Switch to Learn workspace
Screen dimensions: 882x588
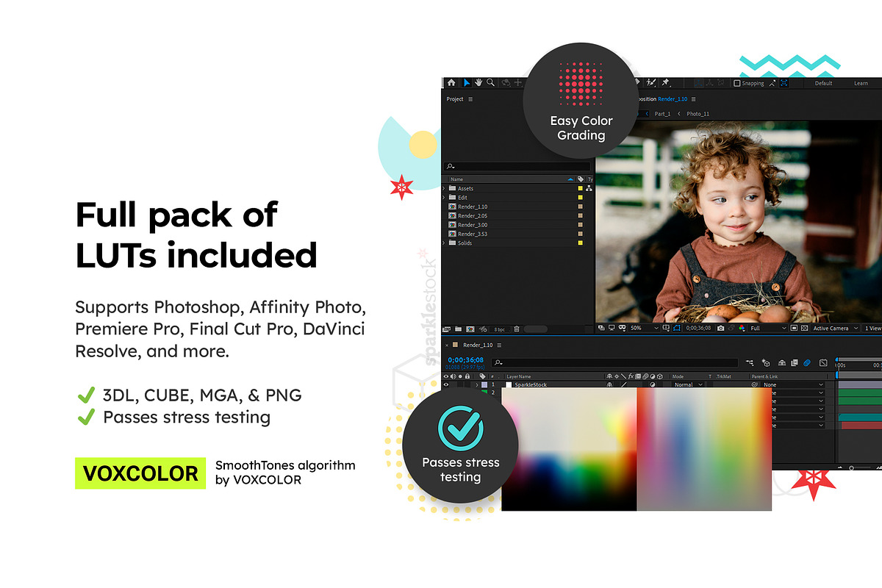[x=861, y=83]
